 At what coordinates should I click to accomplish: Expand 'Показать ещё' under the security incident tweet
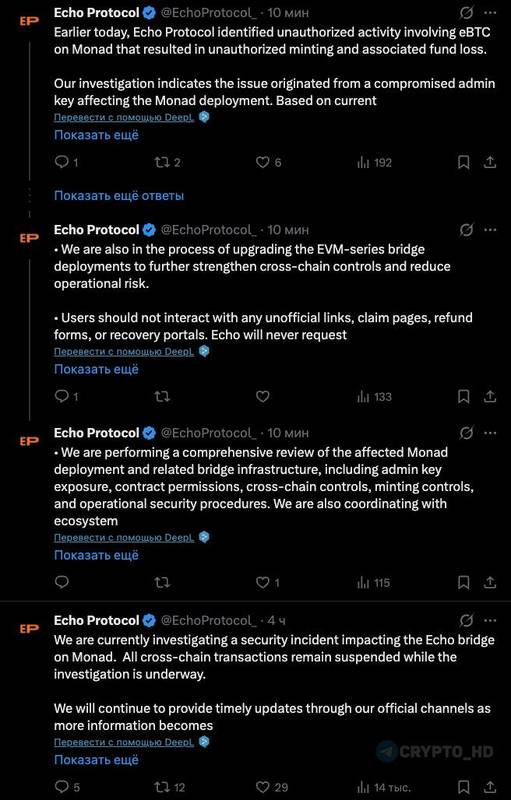(96, 760)
